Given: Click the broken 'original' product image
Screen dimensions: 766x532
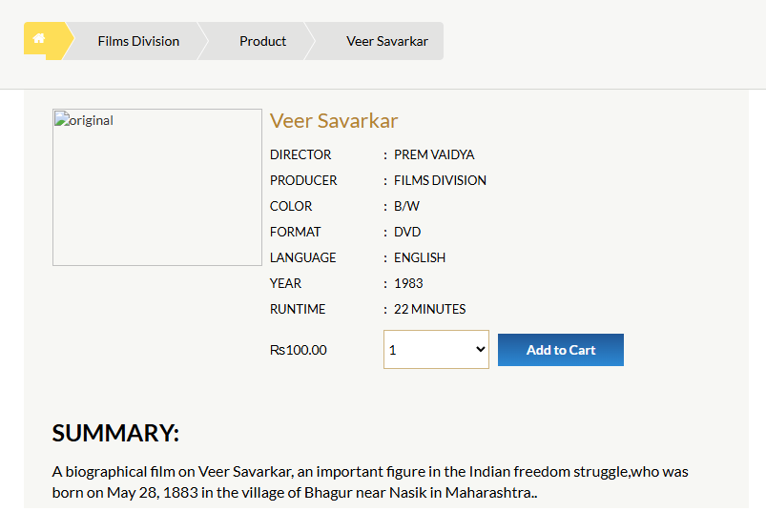Looking at the screenshot, I should [x=156, y=187].
